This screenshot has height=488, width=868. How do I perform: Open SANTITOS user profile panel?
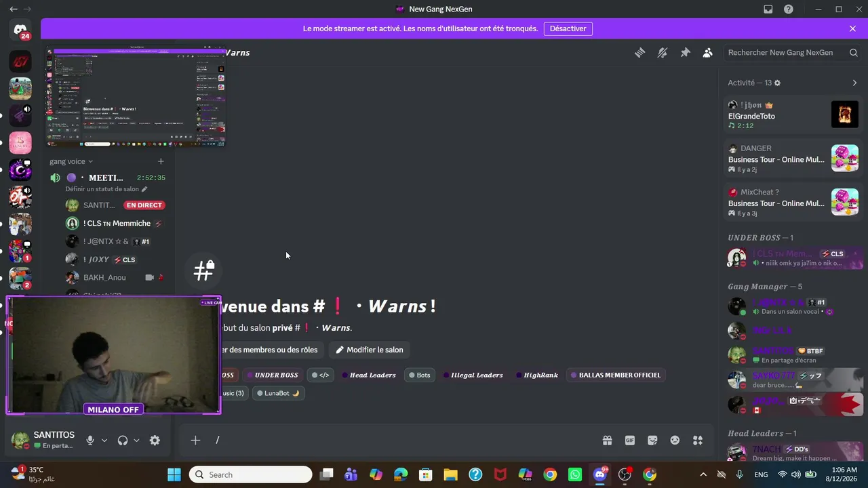(43, 440)
